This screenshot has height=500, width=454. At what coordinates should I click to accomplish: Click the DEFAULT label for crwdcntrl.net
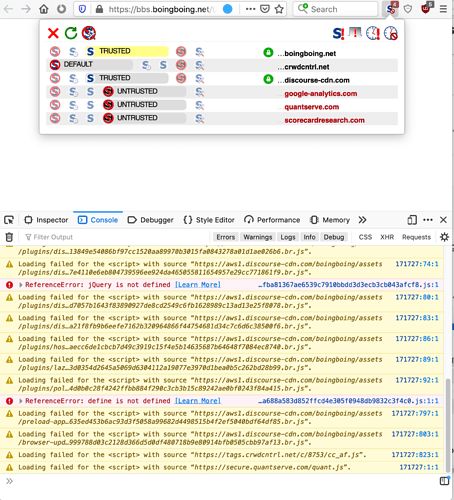point(78,64)
